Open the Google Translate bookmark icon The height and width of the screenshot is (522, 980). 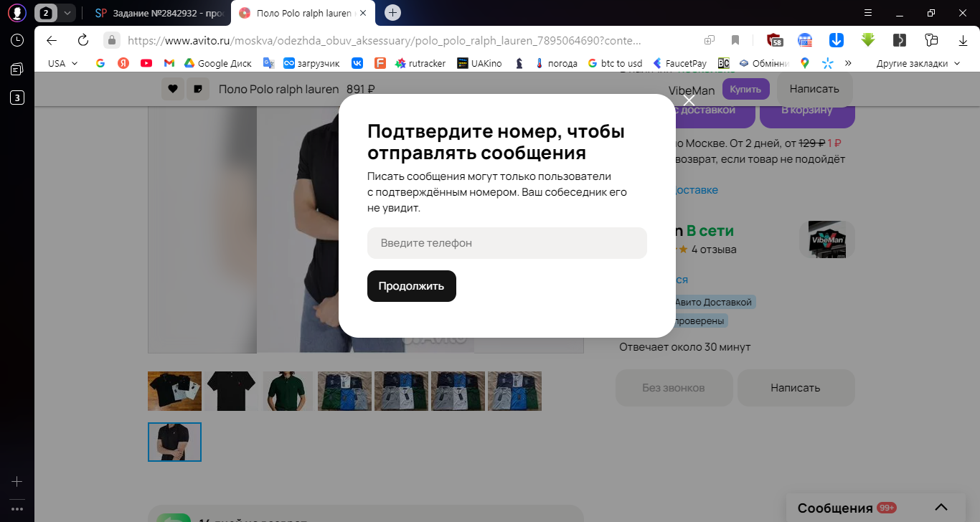click(269, 63)
